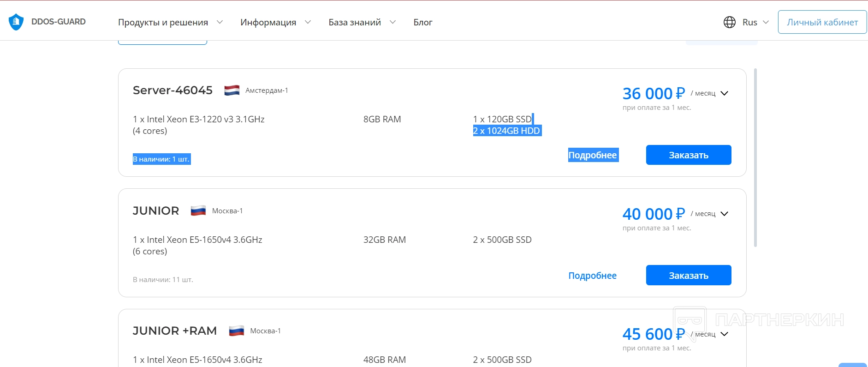Viewport: 868px width, 367px height.
Task: Click the 48GB RAM spec
Action: (385, 360)
